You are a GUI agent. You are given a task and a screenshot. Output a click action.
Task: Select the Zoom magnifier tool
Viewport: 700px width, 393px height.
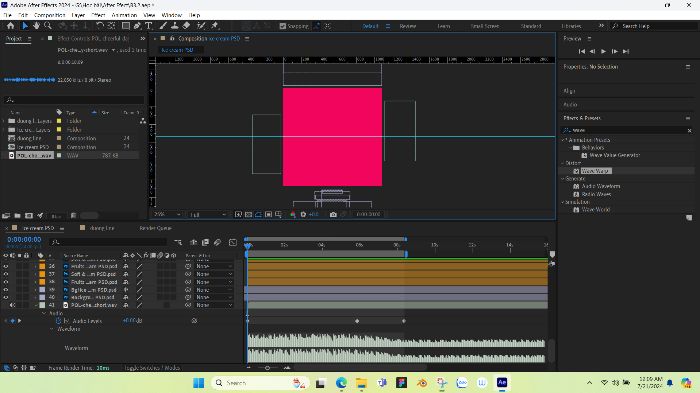(48, 26)
